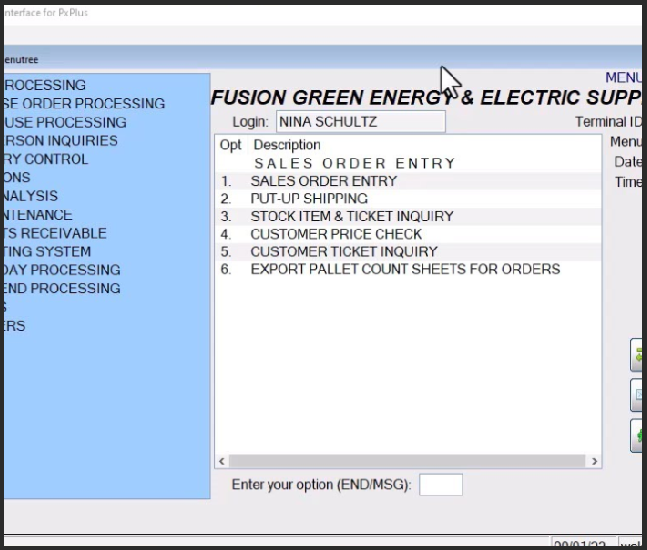Image resolution: width=647 pixels, height=550 pixels.
Task: Open TING SYSTEM tree entry
Action: click(x=47, y=251)
